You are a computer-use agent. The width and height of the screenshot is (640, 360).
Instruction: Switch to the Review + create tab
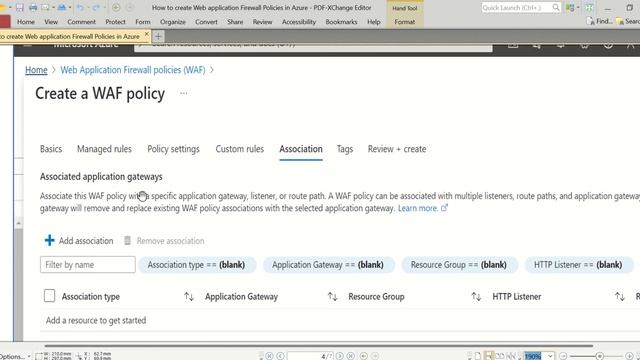[397, 149]
